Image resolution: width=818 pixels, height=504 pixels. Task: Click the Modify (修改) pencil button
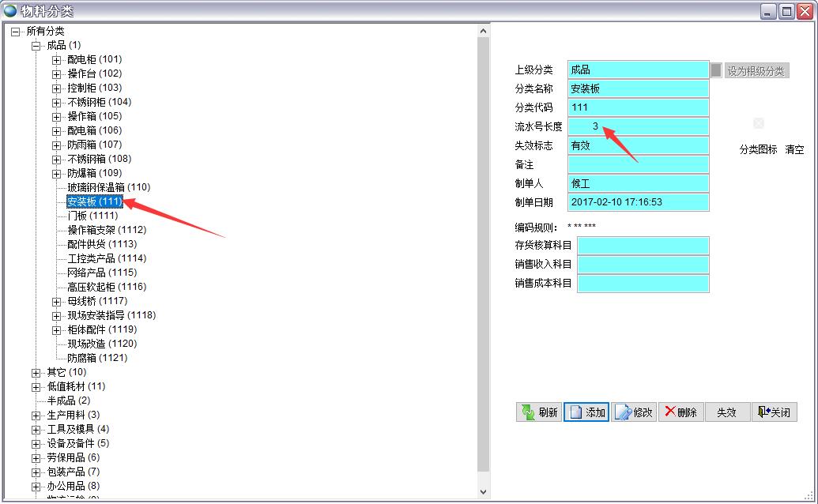[x=633, y=412]
